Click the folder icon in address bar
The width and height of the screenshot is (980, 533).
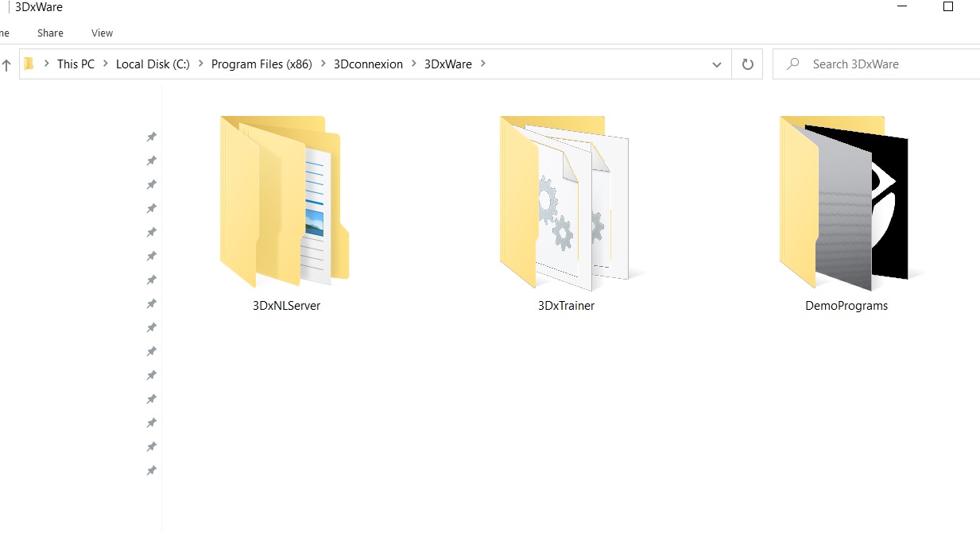29,64
